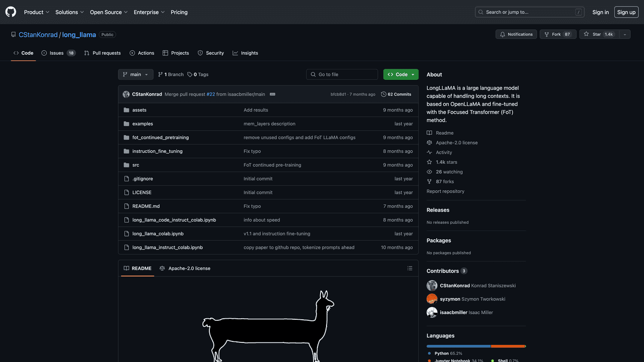Expand commit message ellipsis button
644x362 pixels.
pyautogui.click(x=272, y=94)
